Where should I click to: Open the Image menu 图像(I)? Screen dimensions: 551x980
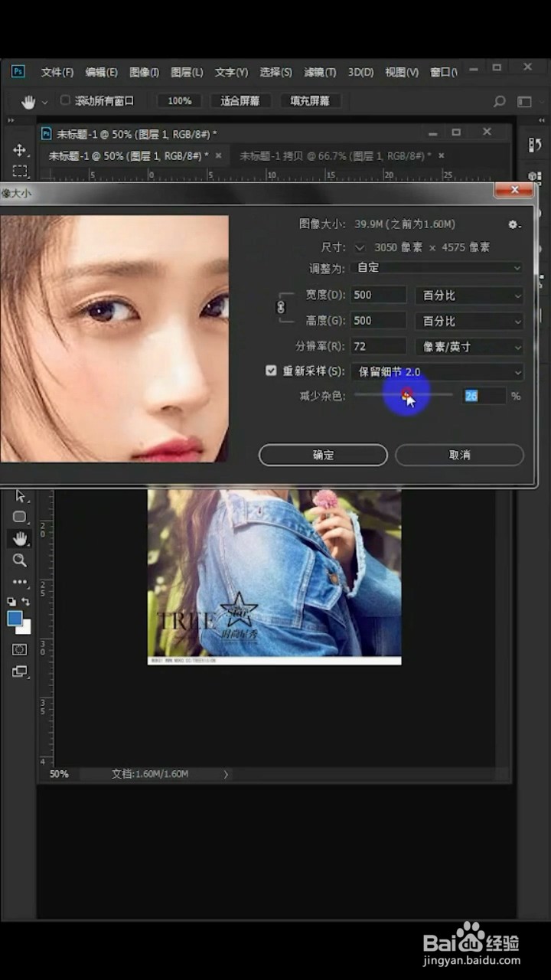144,72
